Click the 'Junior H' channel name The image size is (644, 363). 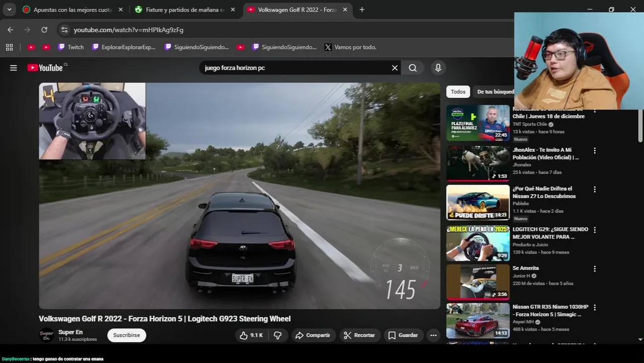[521, 276]
